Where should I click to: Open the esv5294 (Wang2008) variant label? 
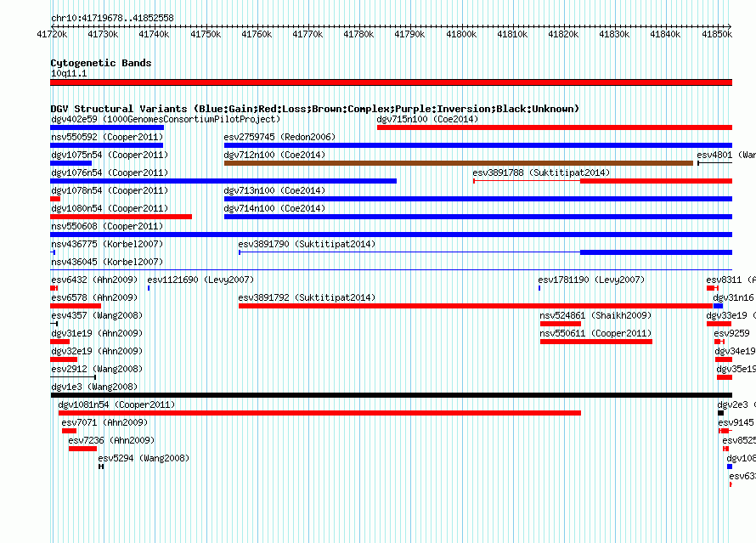pos(144,458)
